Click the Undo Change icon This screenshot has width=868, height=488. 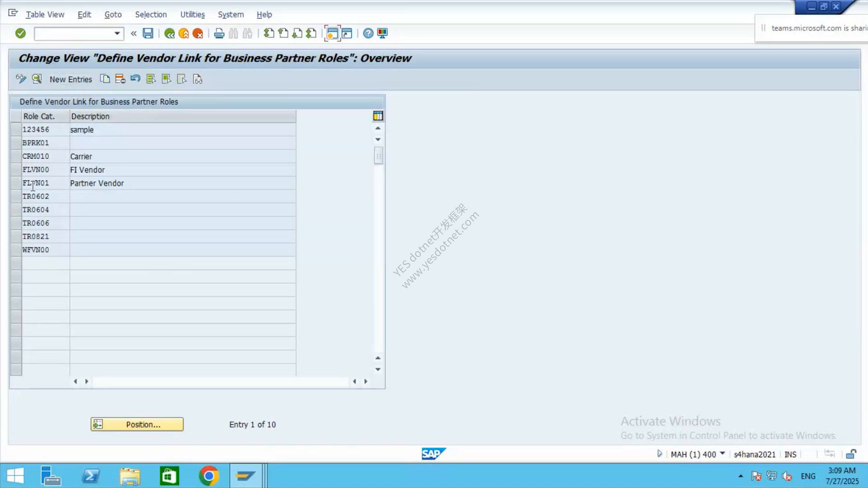pyautogui.click(x=135, y=79)
